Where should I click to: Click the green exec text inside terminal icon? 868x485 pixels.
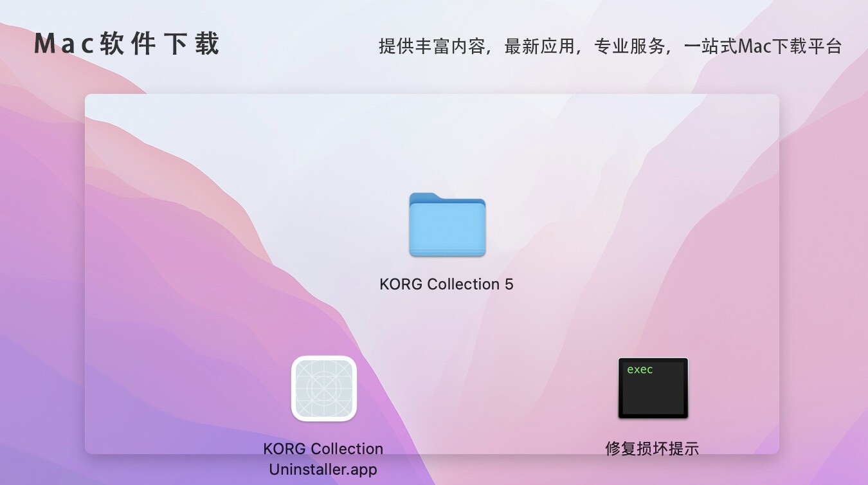point(640,370)
